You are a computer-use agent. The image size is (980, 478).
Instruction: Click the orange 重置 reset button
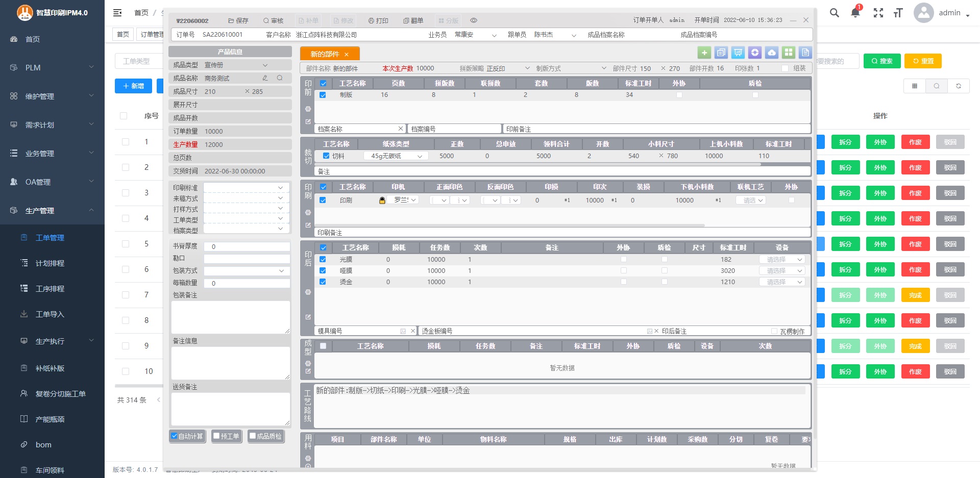click(x=923, y=61)
